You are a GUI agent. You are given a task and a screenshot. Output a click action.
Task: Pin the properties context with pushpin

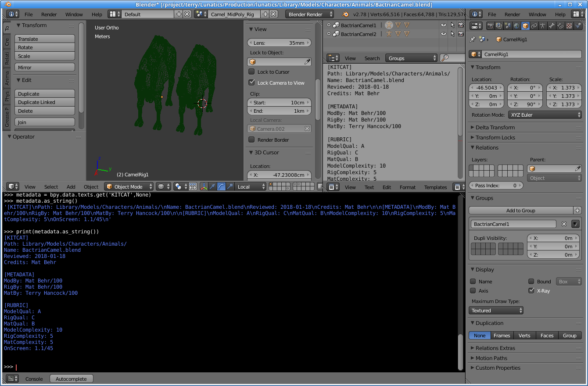[x=473, y=39]
